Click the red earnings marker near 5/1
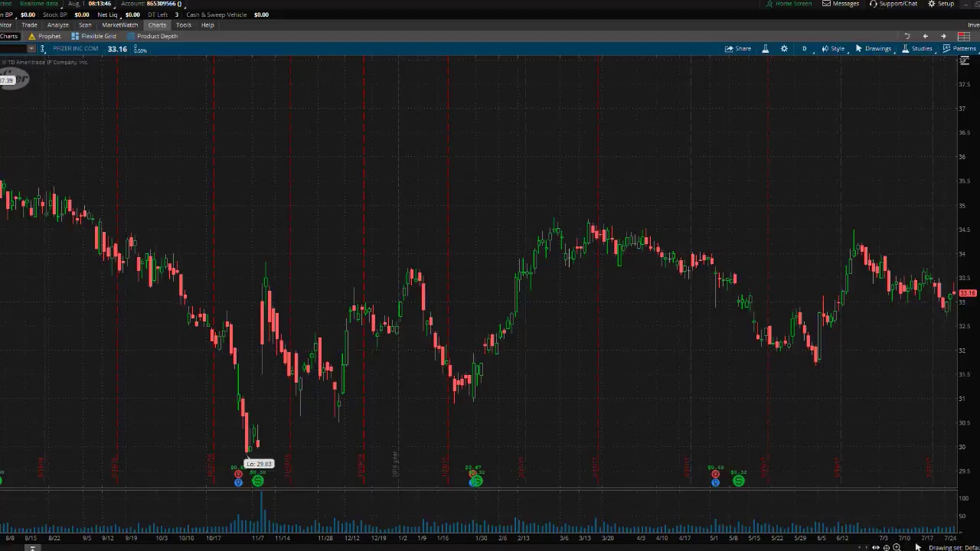Screen dimensions: 980x551 coord(715,474)
